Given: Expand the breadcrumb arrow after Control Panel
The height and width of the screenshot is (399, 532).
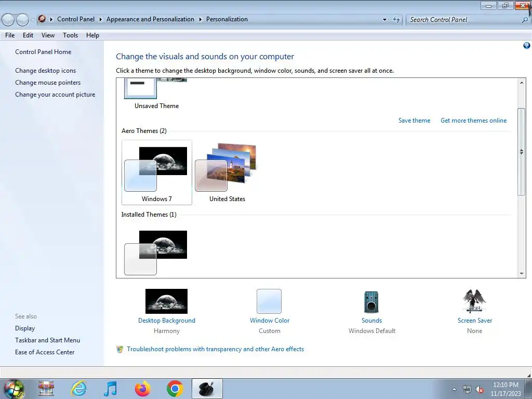Looking at the screenshot, I should [x=100, y=19].
